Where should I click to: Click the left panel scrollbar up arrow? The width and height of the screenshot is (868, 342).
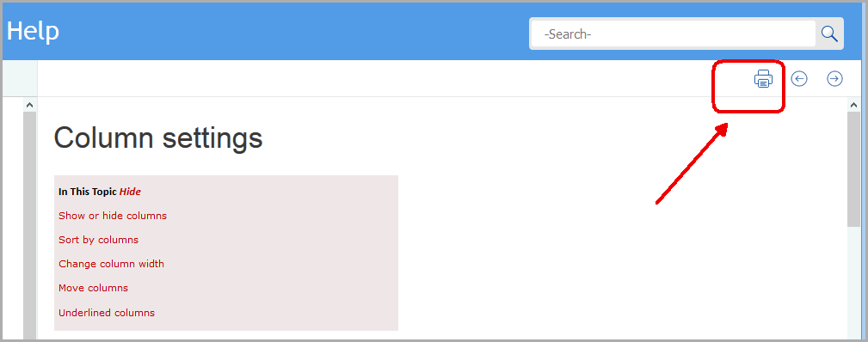click(29, 105)
